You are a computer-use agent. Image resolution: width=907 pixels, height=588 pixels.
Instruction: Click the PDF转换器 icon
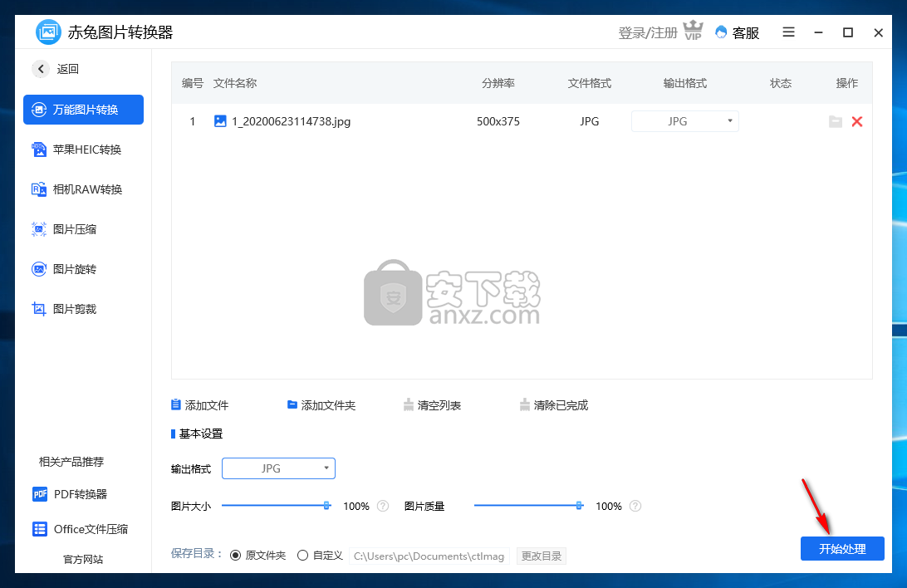tap(40, 494)
